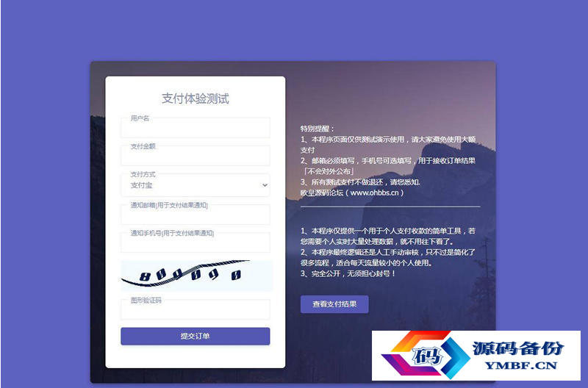Screen dimensions: 588x388
Task: Click the 图形验证码 input field
Action: pyautogui.click(x=195, y=309)
